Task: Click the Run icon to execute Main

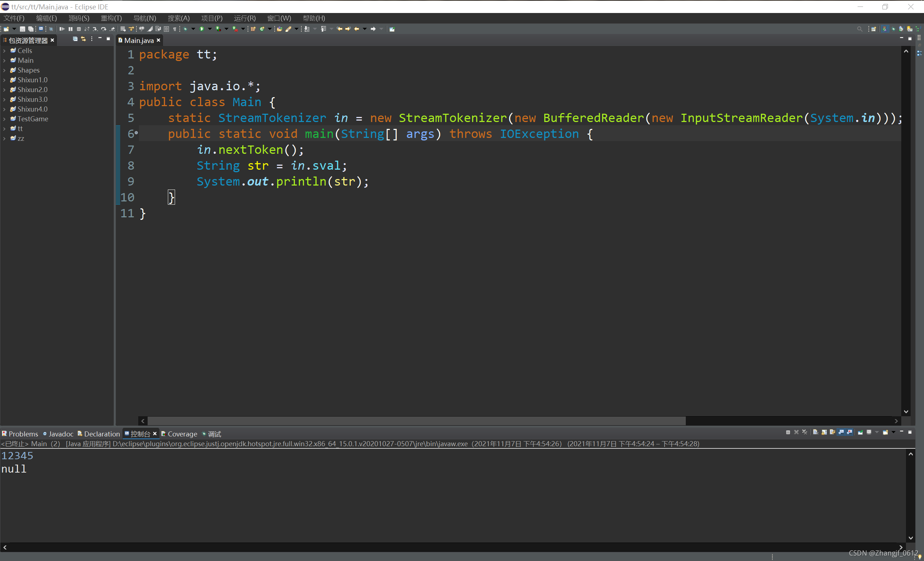Action: pos(202,29)
